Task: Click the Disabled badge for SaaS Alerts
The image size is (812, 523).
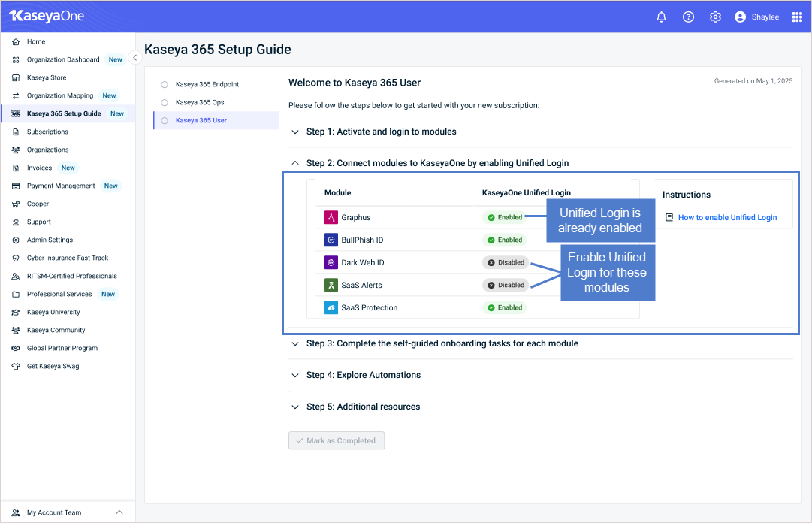Action: [506, 286]
